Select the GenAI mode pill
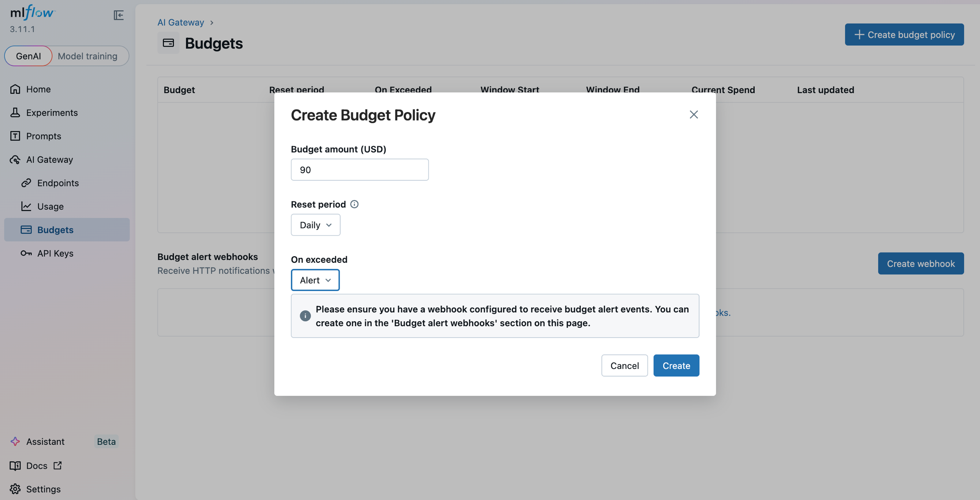The height and width of the screenshot is (500, 980). click(28, 56)
